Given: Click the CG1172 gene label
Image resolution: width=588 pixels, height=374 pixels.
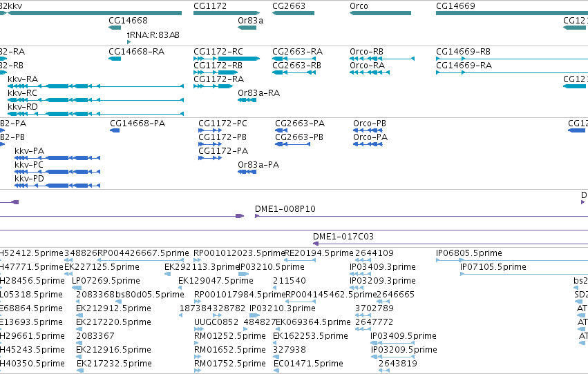Looking at the screenshot, I should 210,6.
